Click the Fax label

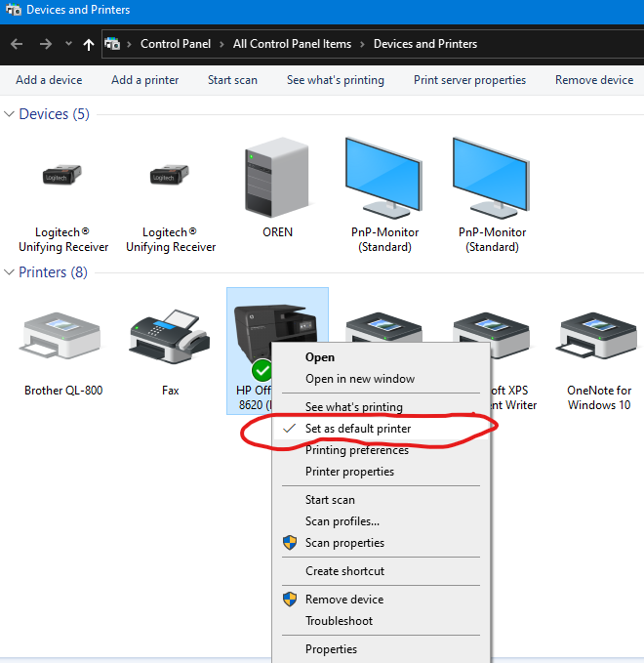click(171, 391)
